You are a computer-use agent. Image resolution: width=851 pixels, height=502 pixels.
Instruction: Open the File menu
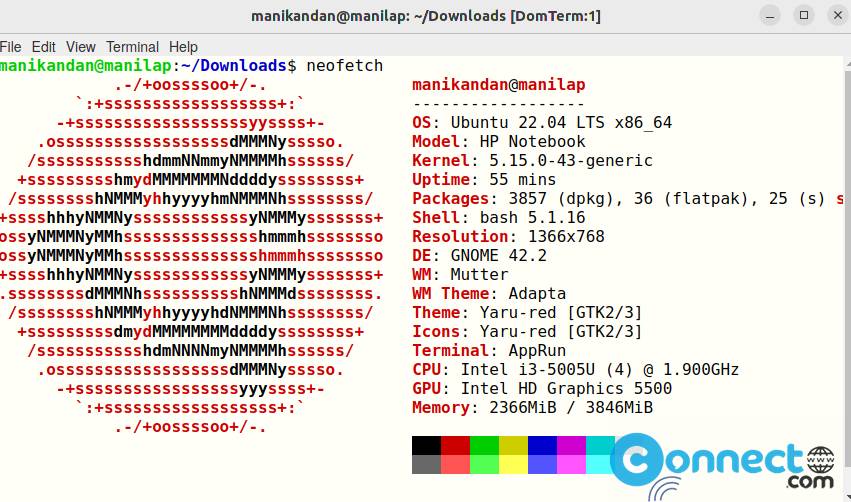pyautogui.click(x=11, y=47)
